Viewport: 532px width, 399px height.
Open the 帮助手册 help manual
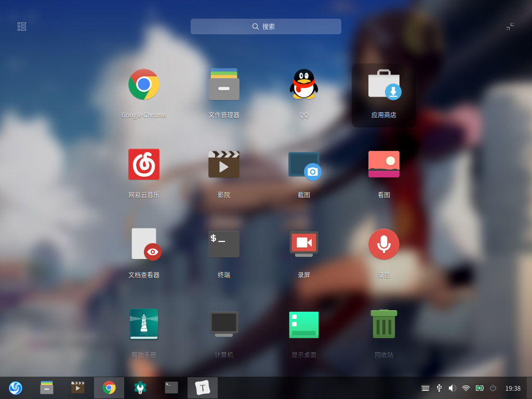coord(144,325)
